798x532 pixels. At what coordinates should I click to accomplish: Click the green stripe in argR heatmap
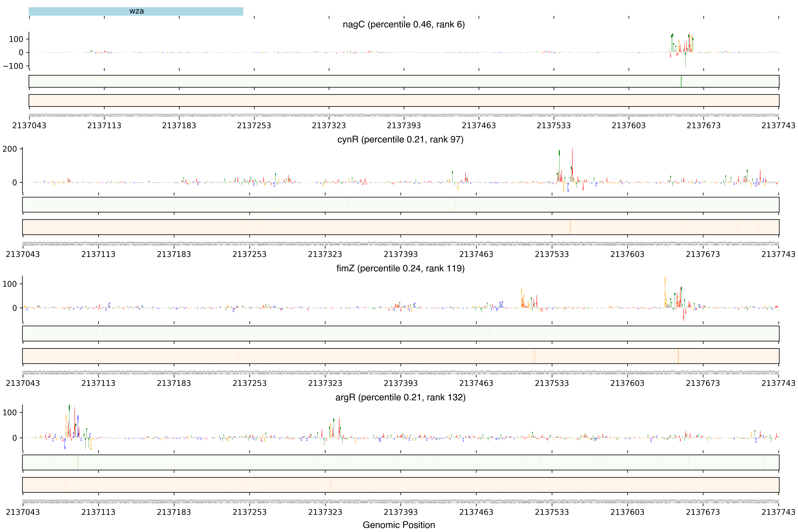click(78, 462)
